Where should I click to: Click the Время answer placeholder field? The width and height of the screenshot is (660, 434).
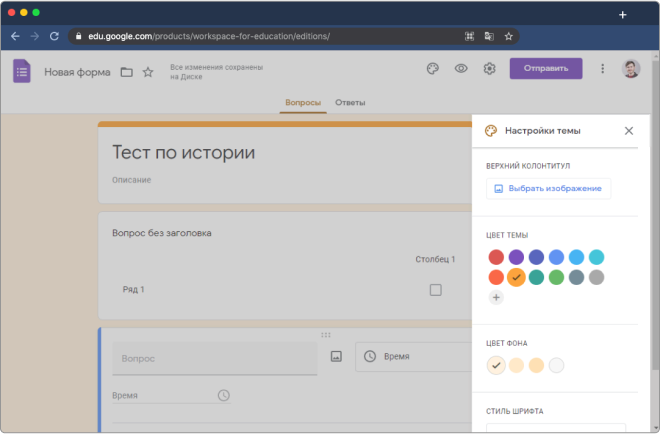pos(171,396)
